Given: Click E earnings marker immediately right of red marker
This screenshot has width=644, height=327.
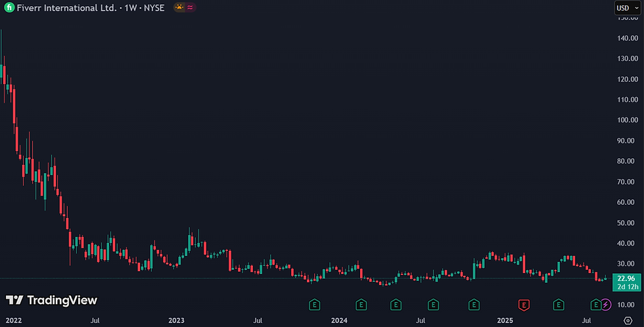Looking at the screenshot, I should [558, 305].
